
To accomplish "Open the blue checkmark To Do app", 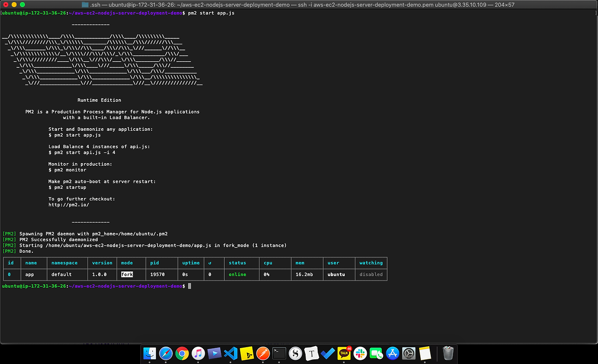I will (x=328, y=353).
